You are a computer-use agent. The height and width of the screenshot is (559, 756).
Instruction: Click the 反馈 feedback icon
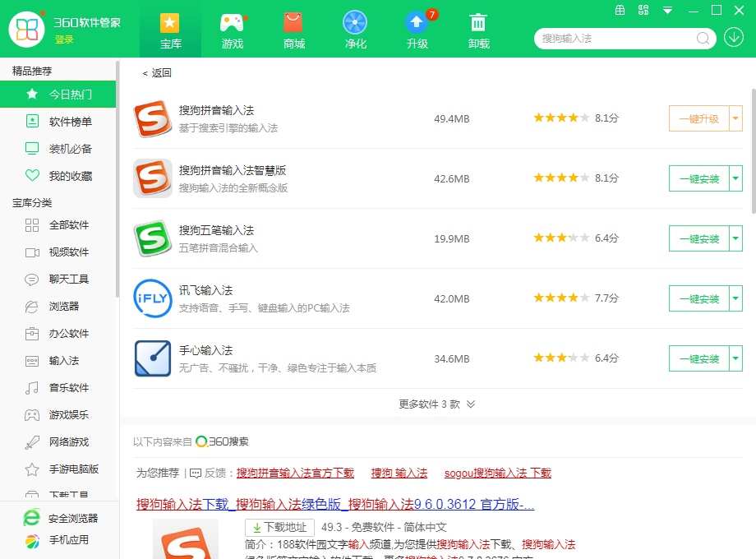coord(196,474)
